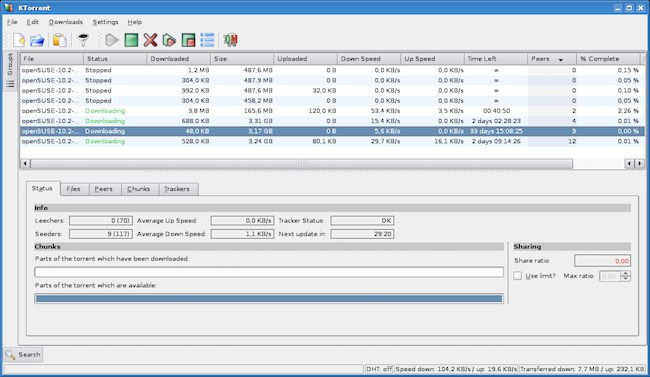Screen dimensions: 650x377
Task: Select downloading torrent sized 165,6 MB
Action: [x=332, y=111]
